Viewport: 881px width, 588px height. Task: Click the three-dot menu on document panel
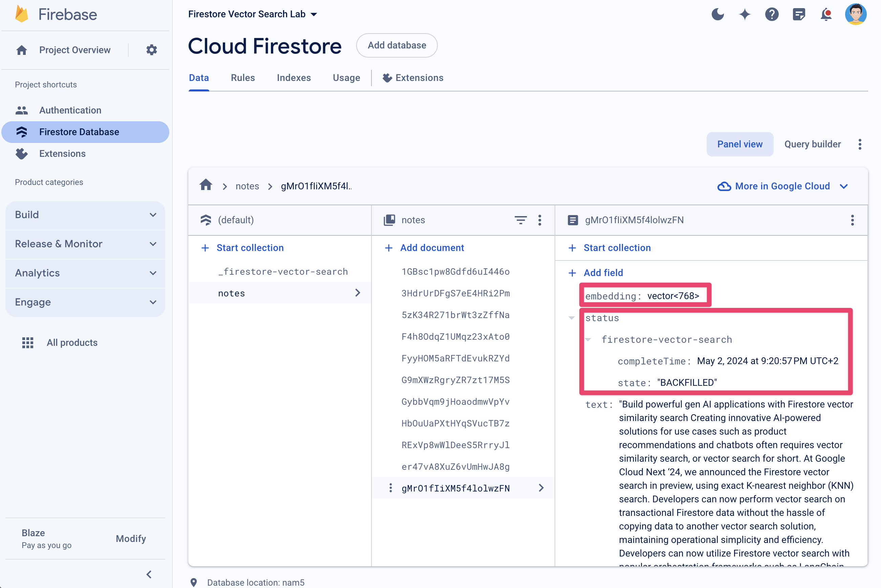852,220
